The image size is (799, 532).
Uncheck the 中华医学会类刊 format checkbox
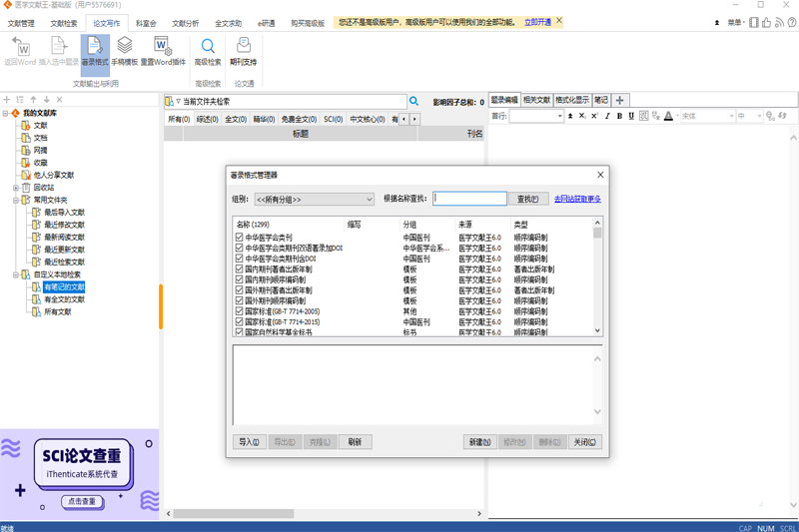(240, 238)
